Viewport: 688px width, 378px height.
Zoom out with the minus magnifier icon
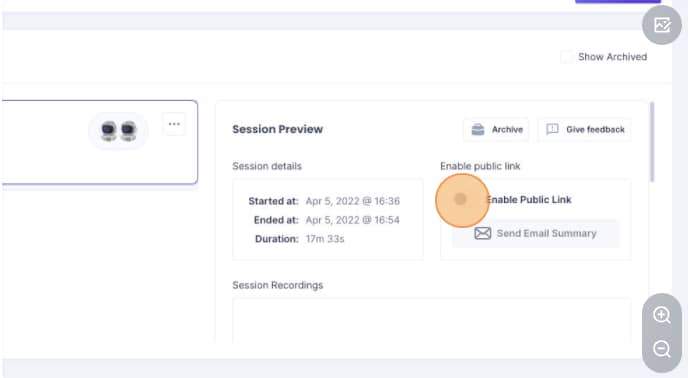pos(661,349)
